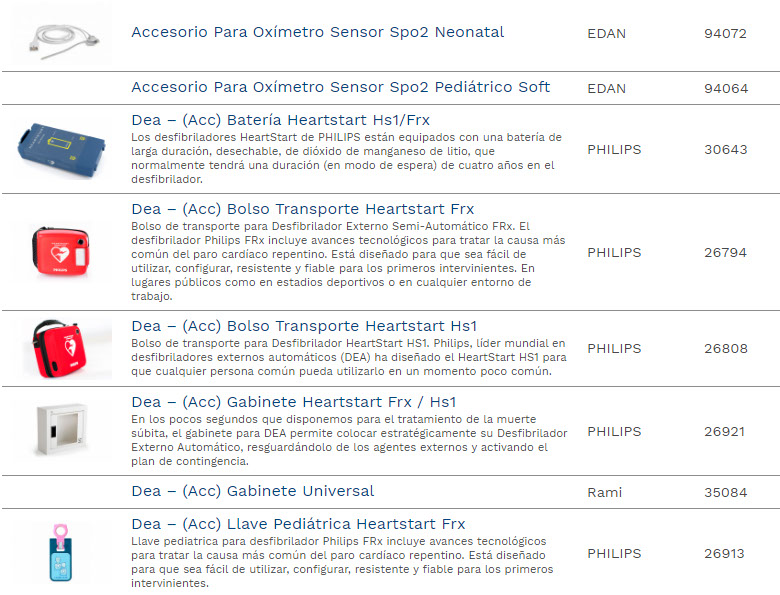Open Dea Bolso Transporte Heartstart Hs1 title

[304, 326]
